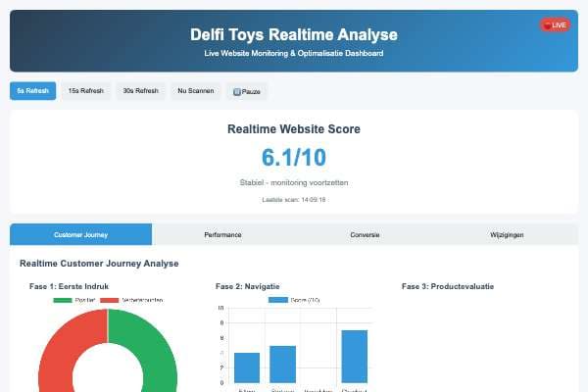Click the tallest bar in Navigatie chart

point(355,357)
